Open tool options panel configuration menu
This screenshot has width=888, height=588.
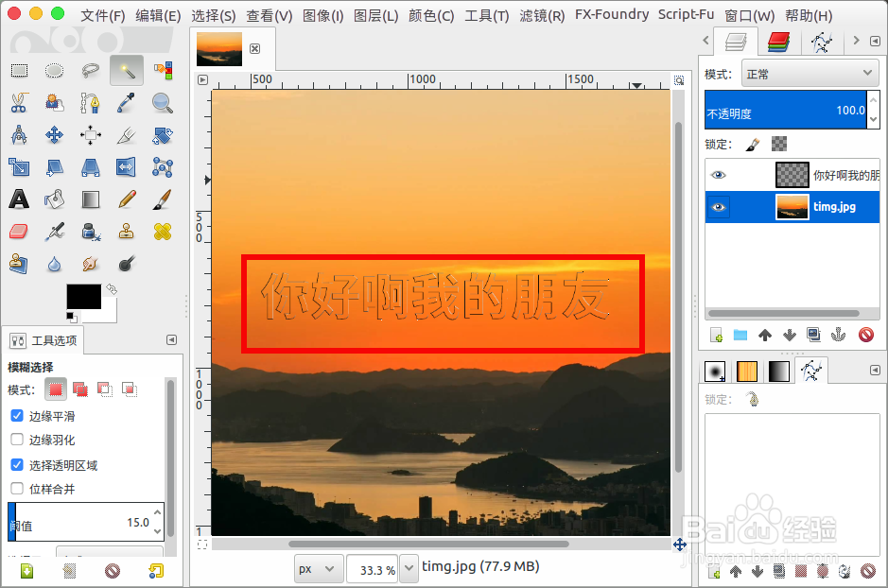pos(171,339)
